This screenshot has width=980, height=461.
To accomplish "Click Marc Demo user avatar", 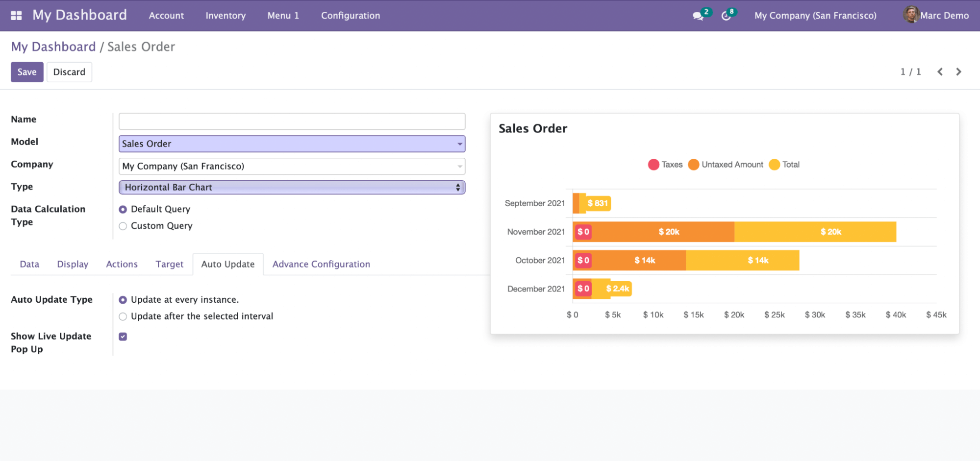I will [910, 15].
